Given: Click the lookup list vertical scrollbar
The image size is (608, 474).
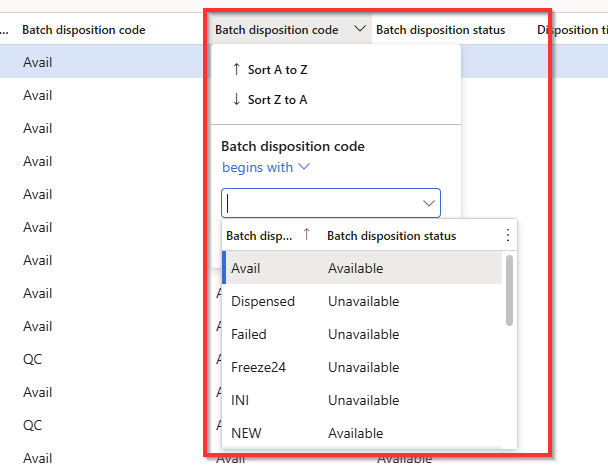Looking at the screenshot, I should coord(510,290).
